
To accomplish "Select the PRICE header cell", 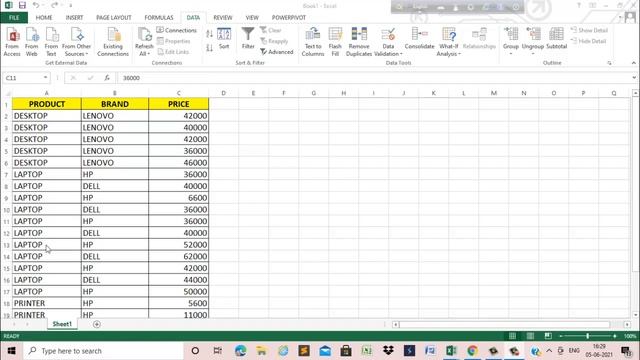I will click(x=178, y=104).
